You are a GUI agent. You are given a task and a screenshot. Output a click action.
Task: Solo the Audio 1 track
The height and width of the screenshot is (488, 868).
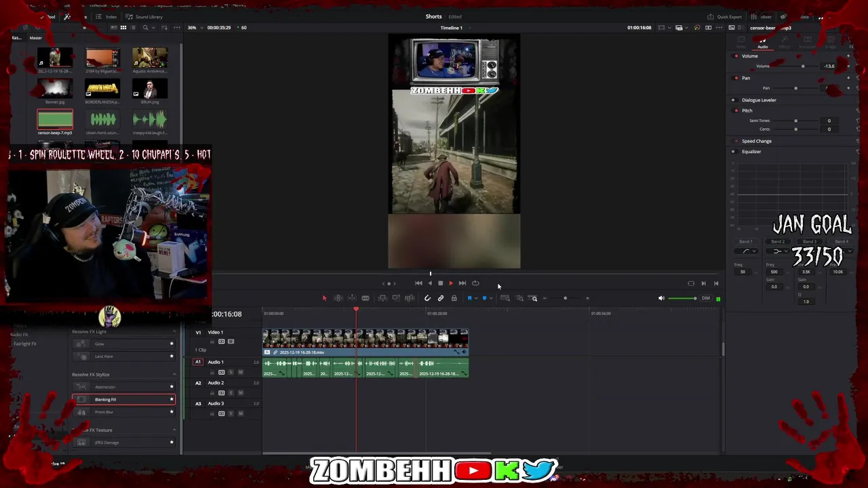(x=231, y=372)
